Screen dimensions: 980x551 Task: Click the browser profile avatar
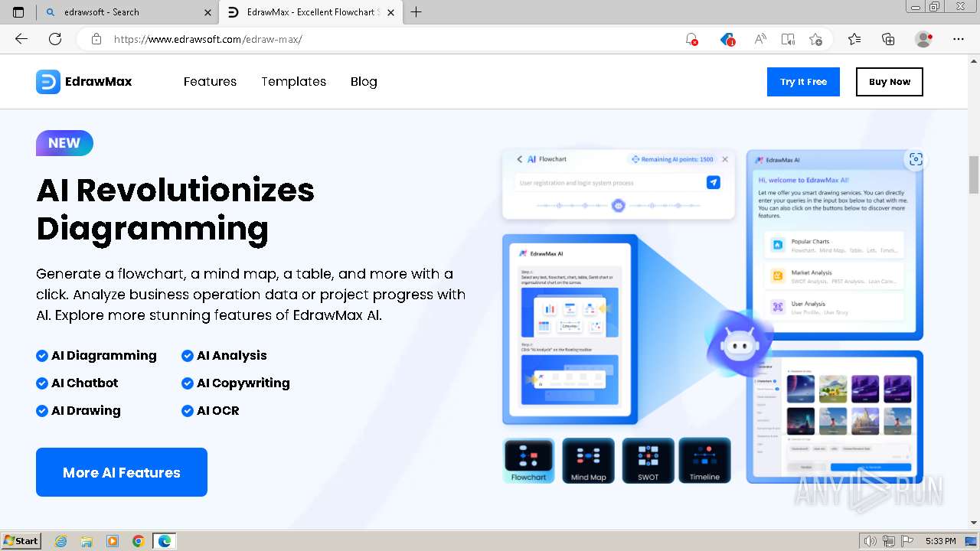924,39
